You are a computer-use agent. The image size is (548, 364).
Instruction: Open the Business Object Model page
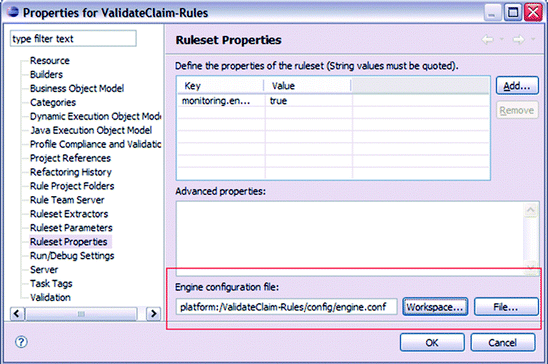pos(77,88)
